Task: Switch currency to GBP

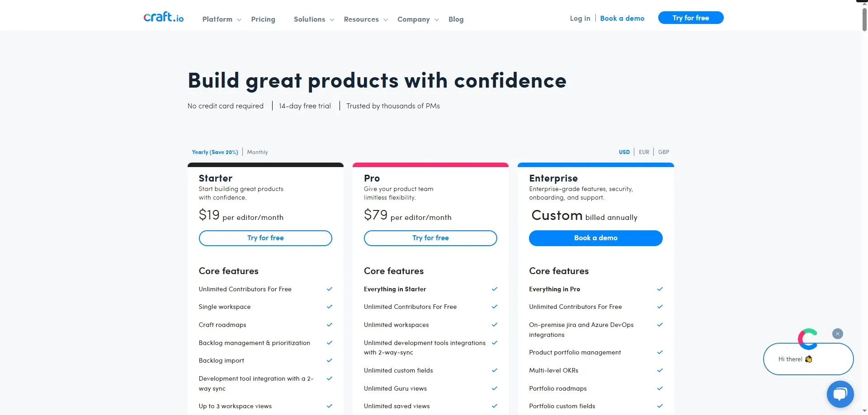Action: click(664, 152)
